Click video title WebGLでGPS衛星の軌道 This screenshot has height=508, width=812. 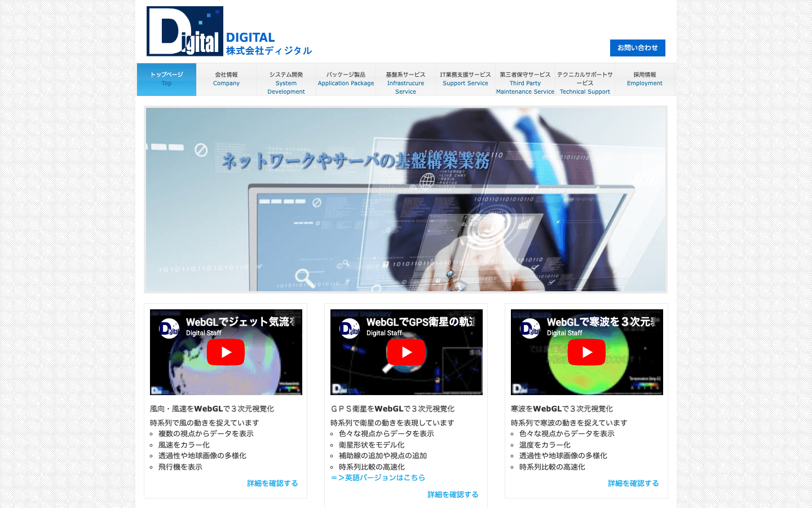(421, 322)
